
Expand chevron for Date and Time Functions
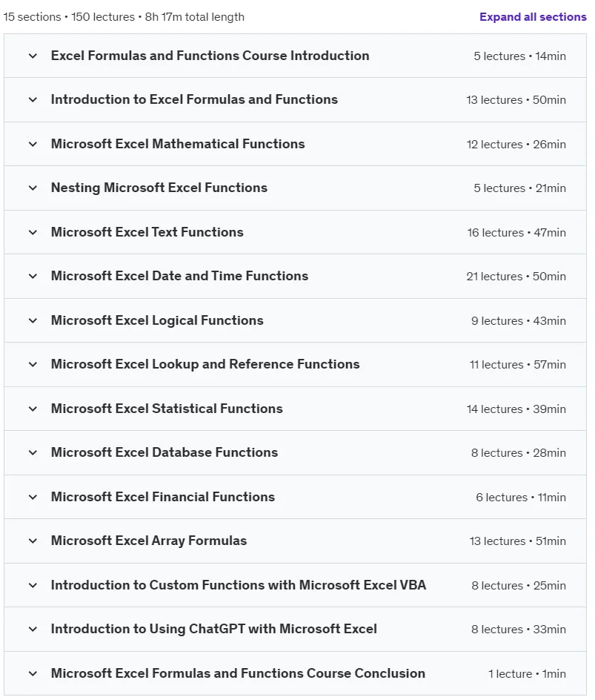pos(33,276)
